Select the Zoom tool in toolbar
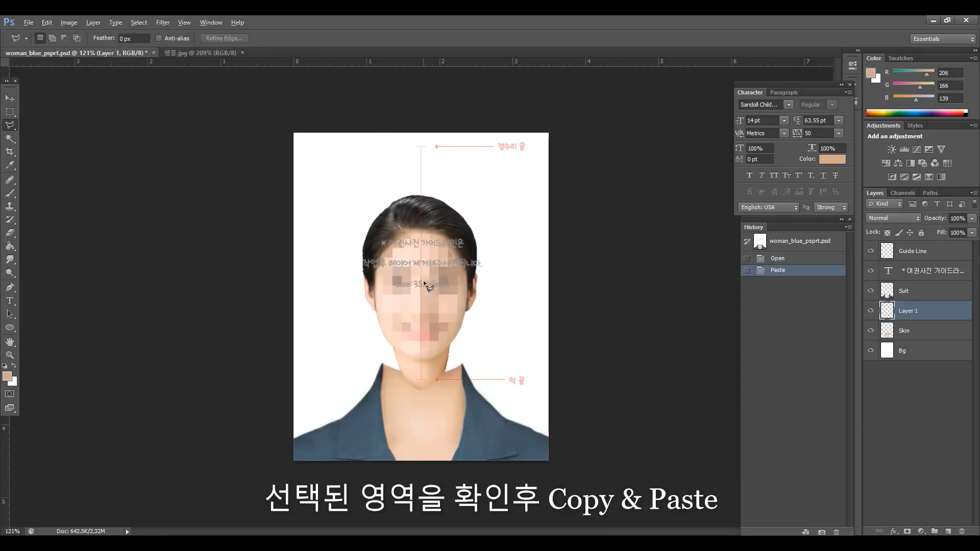The height and width of the screenshot is (551, 980). pos(10,355)
